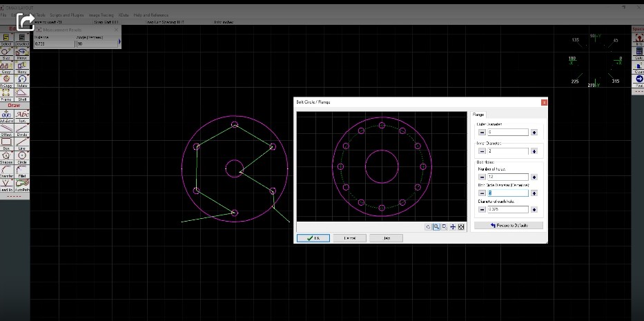Select the Line drawing tool
The height and width of the screenshot is (321, 644).
[x=22, y=144]
